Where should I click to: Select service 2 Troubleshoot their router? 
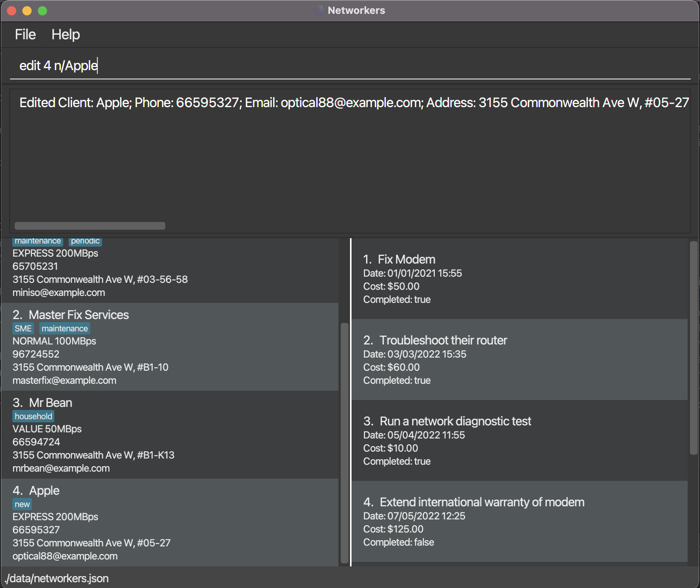point(520,360)
